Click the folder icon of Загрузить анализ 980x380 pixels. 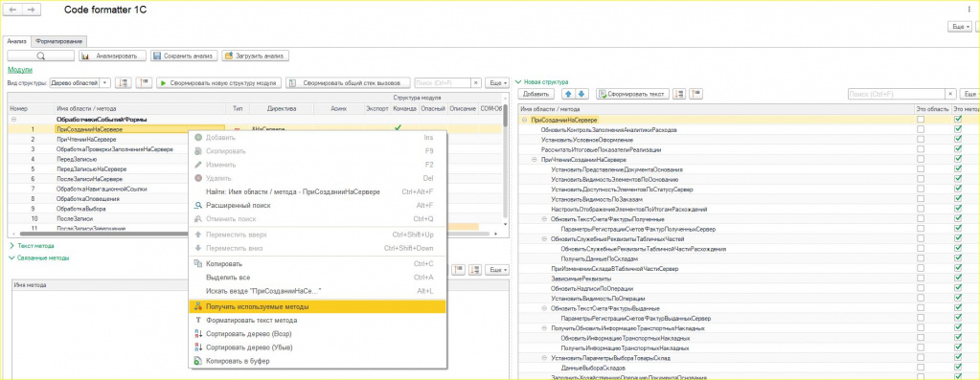click(228, 56)
